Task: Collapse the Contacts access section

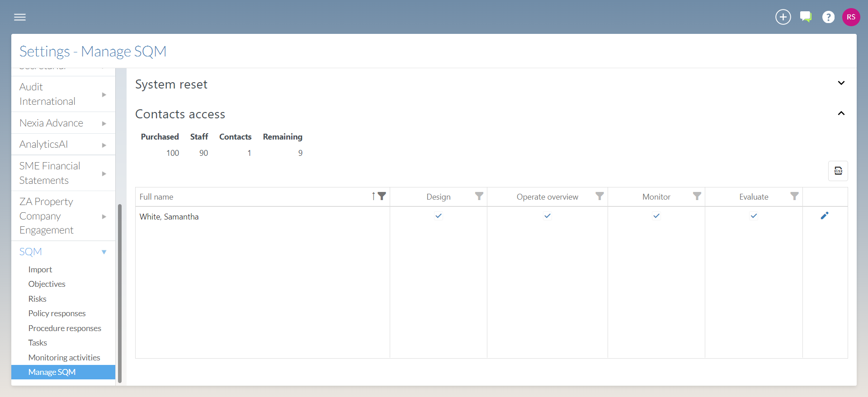Action: (x=841, y=113)
